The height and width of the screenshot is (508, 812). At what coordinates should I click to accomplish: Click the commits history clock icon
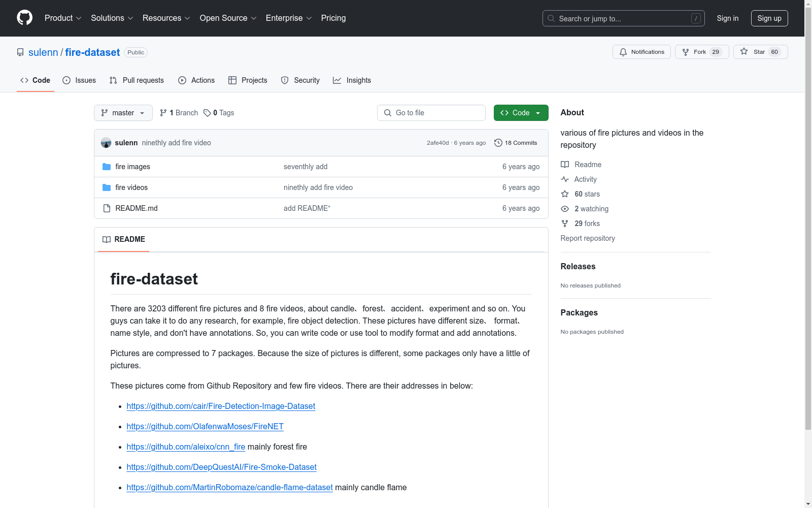click(498, 143)
